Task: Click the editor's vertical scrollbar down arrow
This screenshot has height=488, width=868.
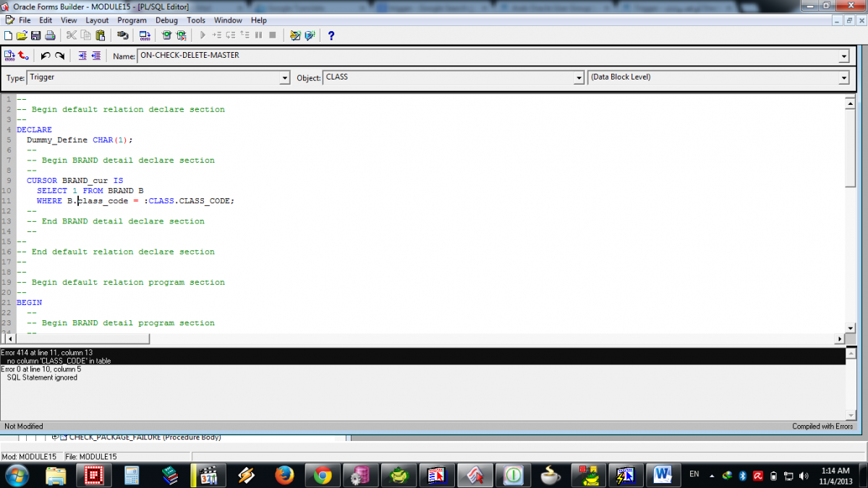Action: [851, 326]
